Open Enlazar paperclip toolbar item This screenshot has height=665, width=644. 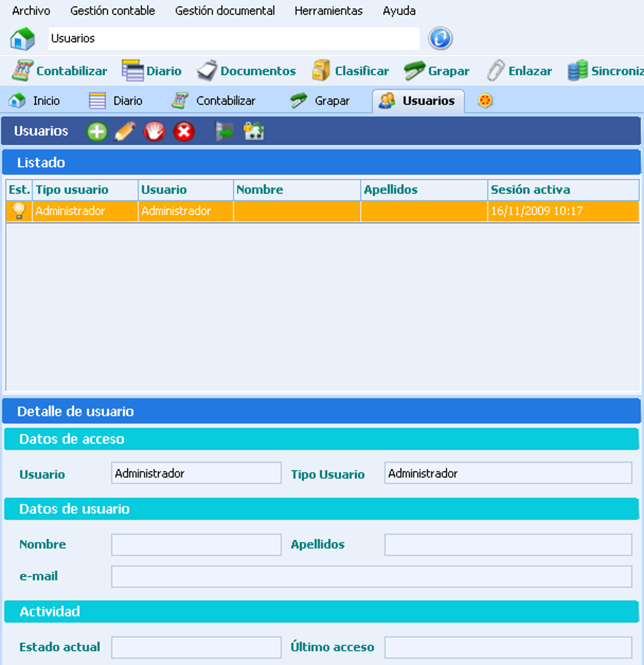(x=519, y=71)
